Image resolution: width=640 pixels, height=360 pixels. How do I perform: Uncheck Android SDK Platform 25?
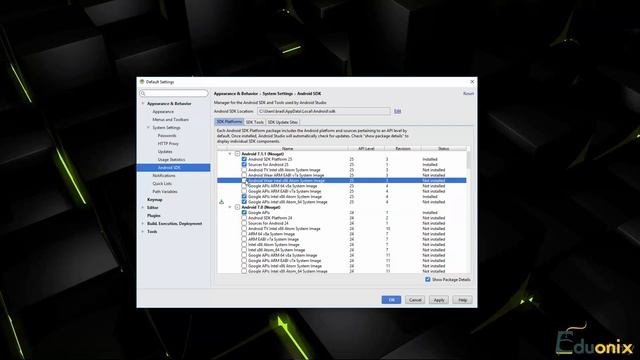(x=244, y=159)
